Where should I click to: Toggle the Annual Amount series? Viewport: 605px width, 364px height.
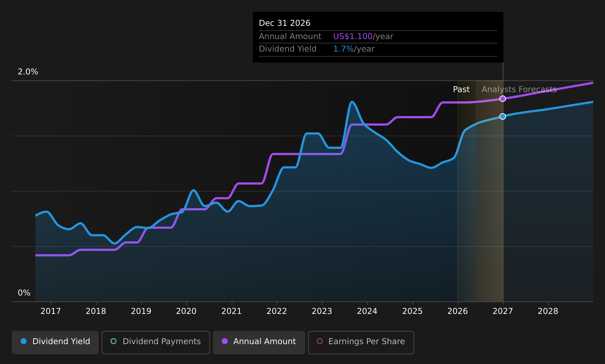pos(259,342)
